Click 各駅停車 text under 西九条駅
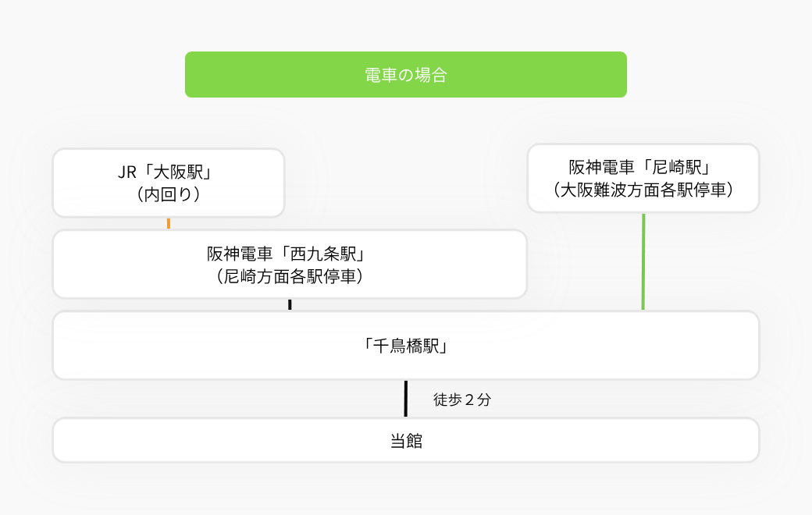Screen dimensions: 812x515 click(x=322, y=276)
